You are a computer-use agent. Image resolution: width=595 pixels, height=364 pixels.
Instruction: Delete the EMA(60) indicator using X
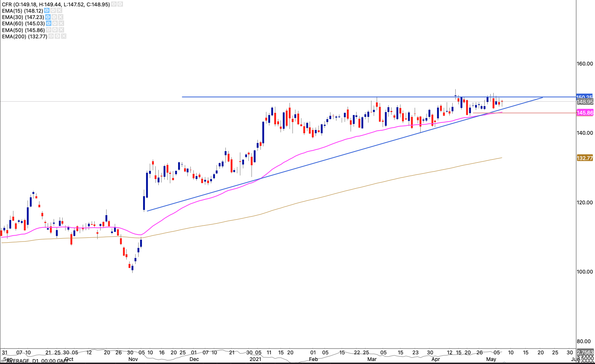(61, 23)
